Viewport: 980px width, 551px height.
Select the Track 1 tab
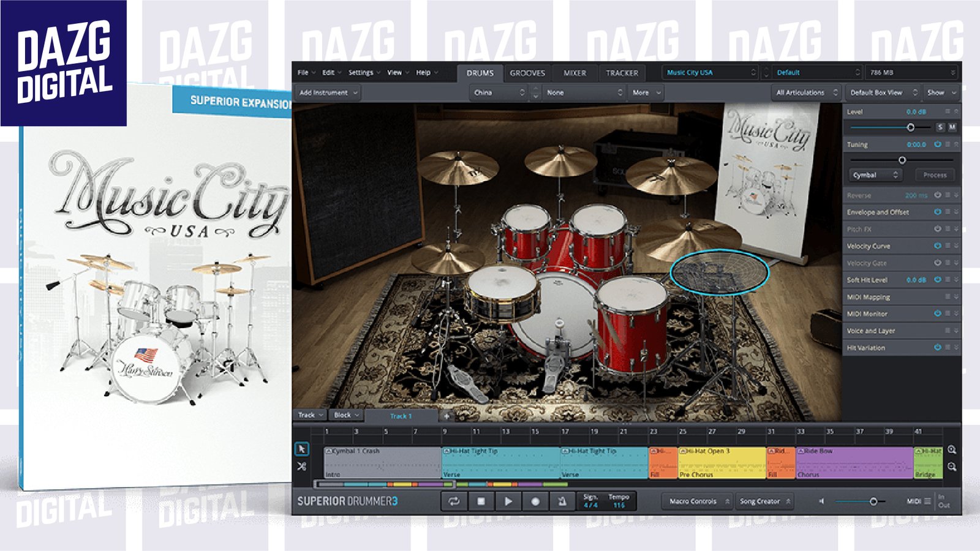(401, 416)
